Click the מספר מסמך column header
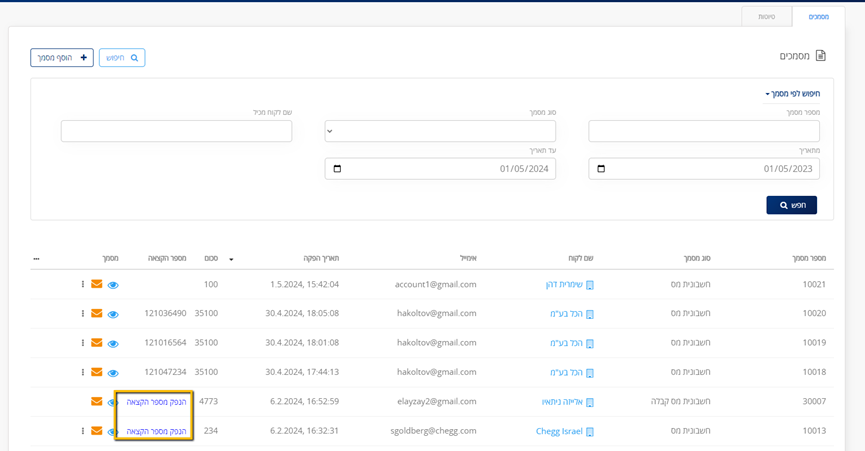 809,258
